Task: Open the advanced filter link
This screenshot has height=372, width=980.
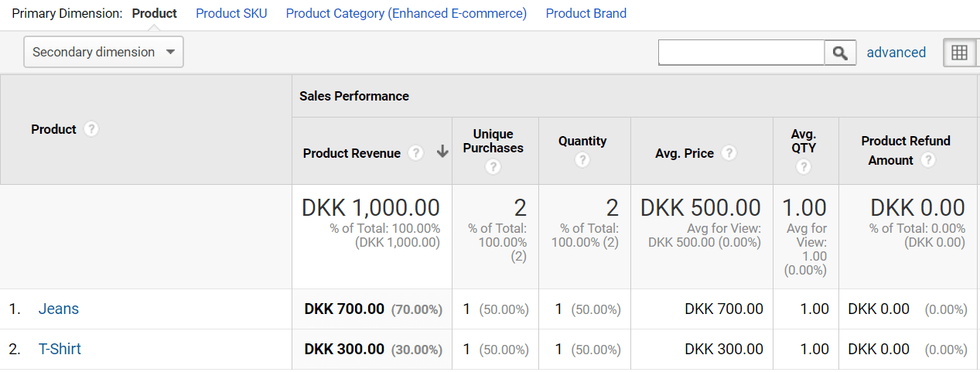Action: 896,53
